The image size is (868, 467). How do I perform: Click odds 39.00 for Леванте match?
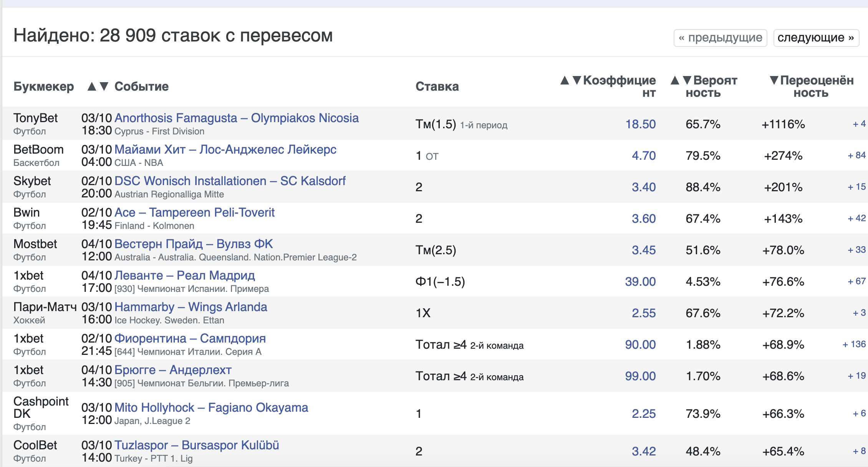640,282
